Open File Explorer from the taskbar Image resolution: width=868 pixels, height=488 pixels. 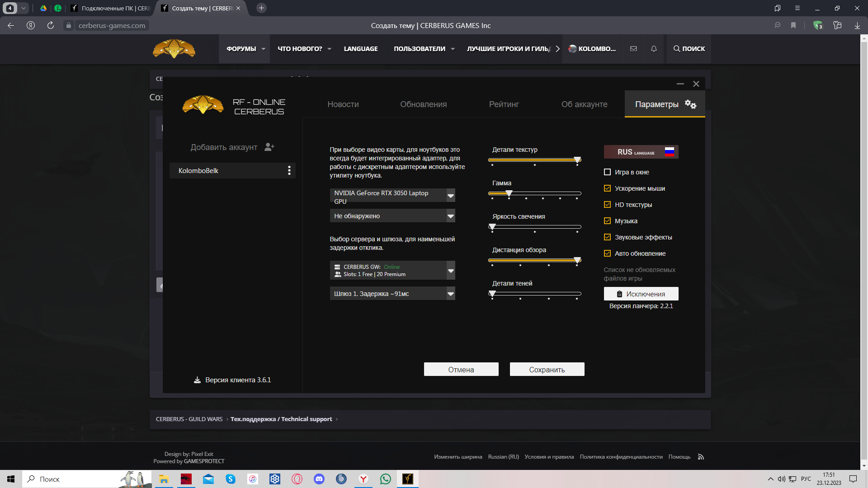tap(164, 479)
